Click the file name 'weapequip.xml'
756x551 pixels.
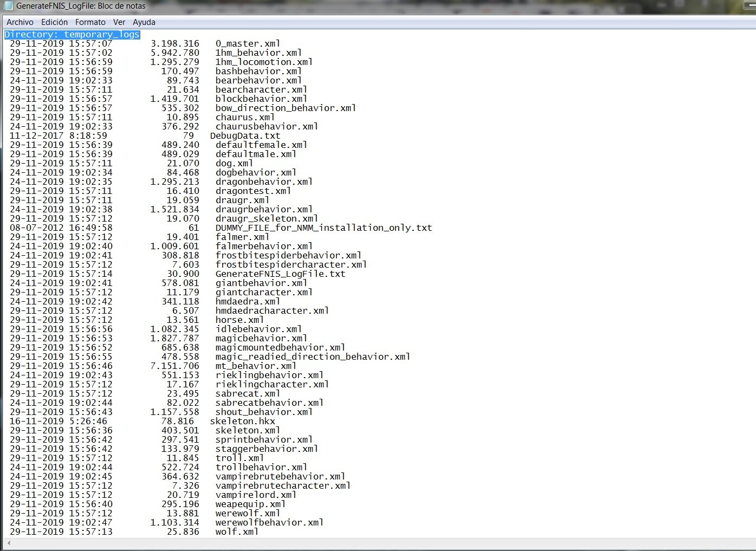click(250, 504)
